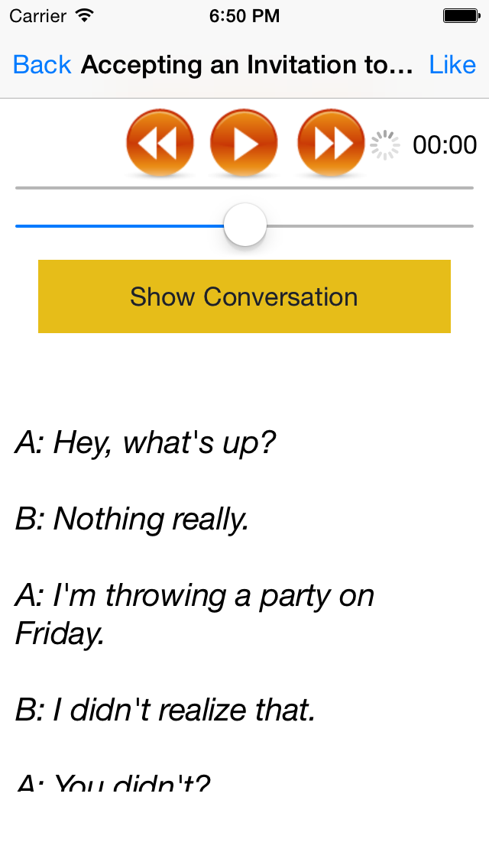Click the Show Conversation button
The height and width of the screenshot is (868, 489).
point(244,296)
